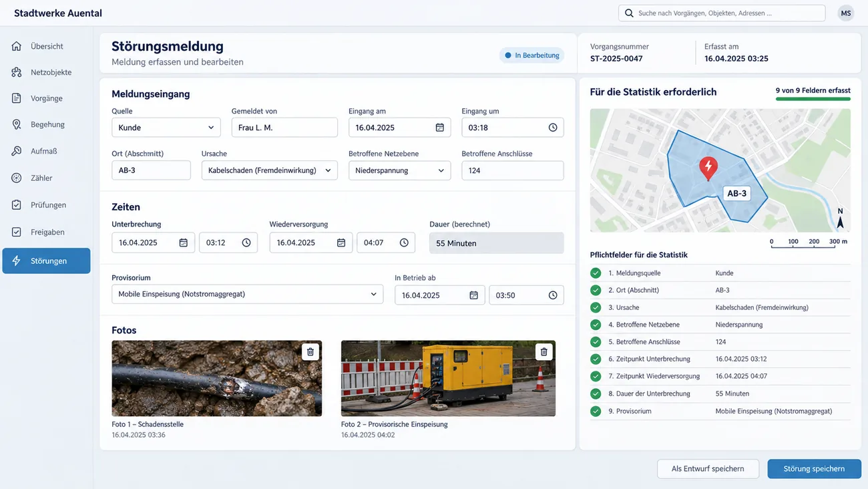Click the Freigaben checkbox icon
The image size is (868, 489).
coord(17,232)
